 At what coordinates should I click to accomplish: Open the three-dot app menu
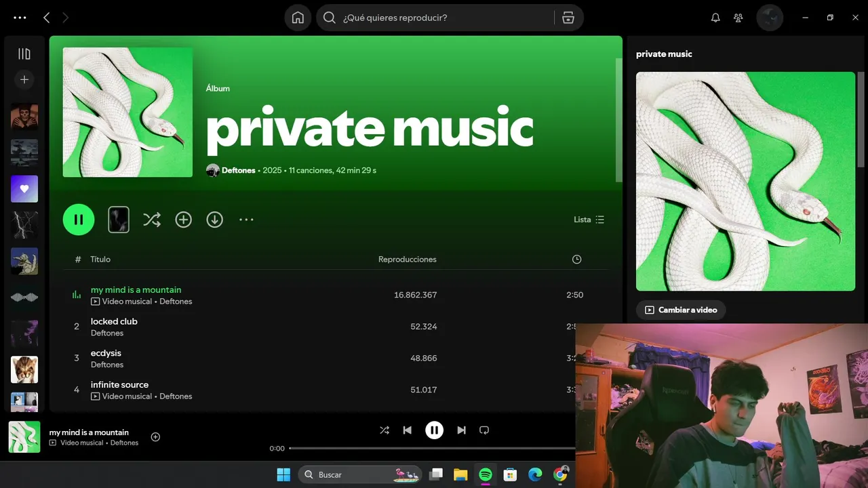coord(20,18)
